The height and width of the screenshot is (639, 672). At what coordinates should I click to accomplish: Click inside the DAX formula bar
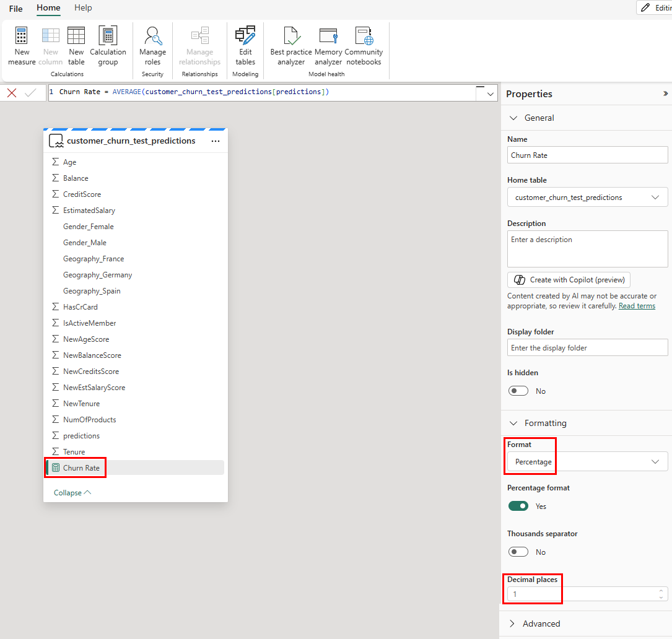pos(261,92)
